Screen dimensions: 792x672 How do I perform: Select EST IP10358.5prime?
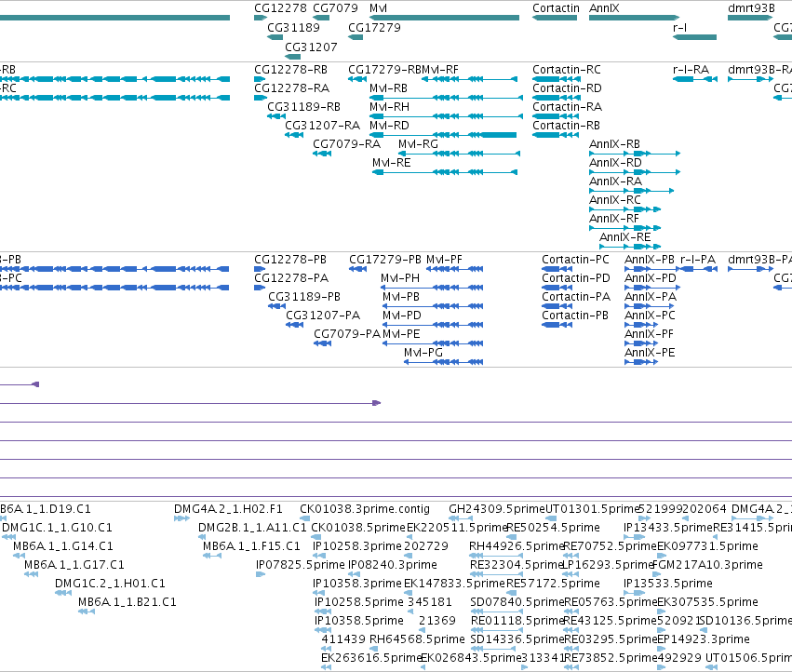359,621
